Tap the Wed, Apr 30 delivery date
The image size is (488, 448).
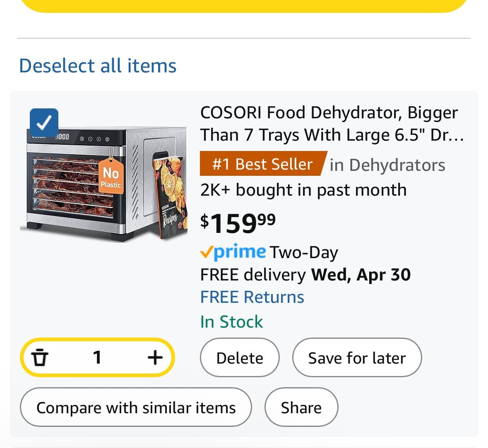click(x=361, y=275)
